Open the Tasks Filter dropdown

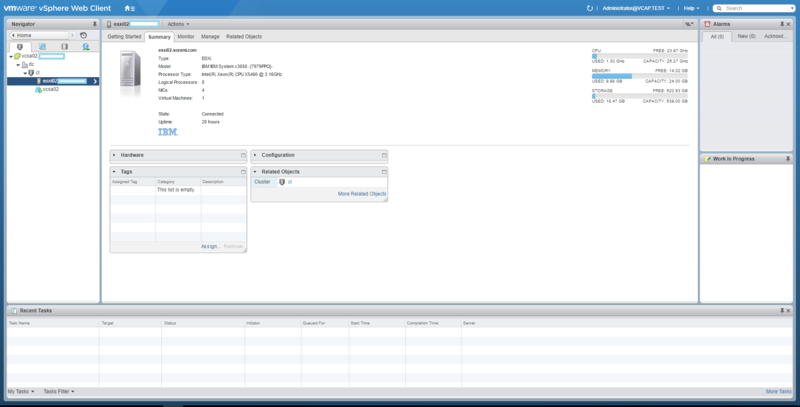click(x=59, y=392)
